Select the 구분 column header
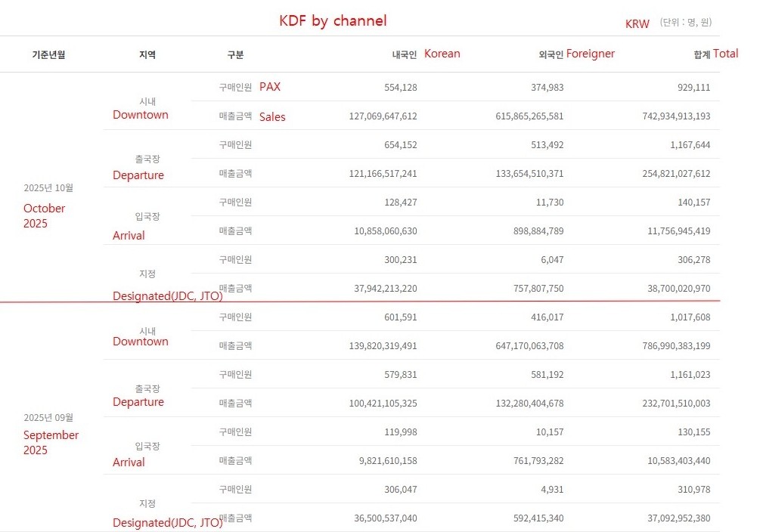Screen dimensions: 763x532 (235, 55)
